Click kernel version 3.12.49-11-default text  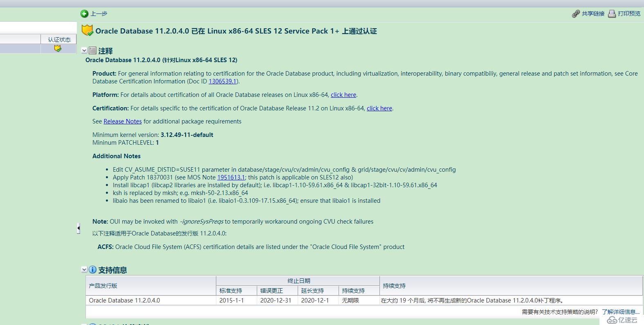click(x=187, y=135)
